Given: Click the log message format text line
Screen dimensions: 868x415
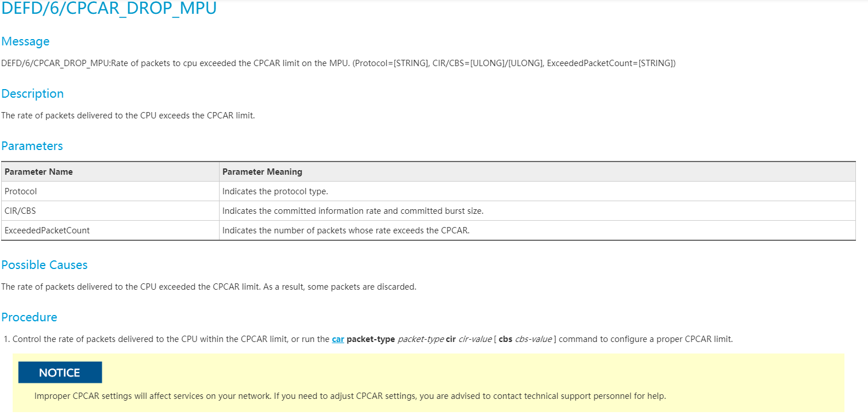Looking at the screenshot, I should point(339,63).
